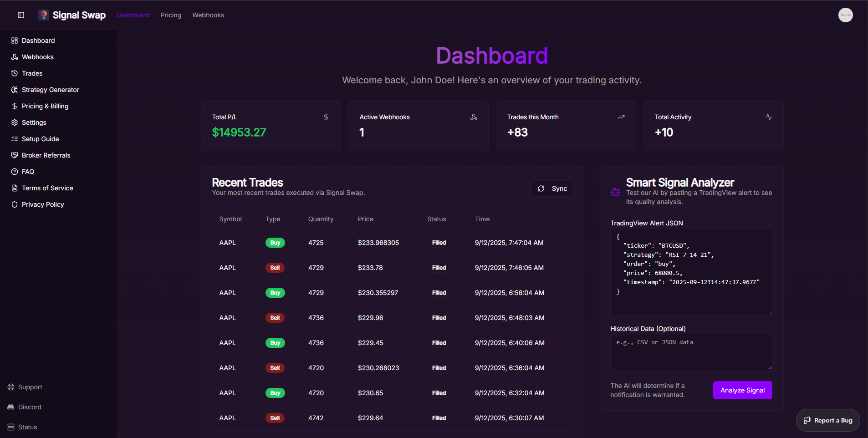
Task: Select the Settings gear icon
Action: click(14, 122)
